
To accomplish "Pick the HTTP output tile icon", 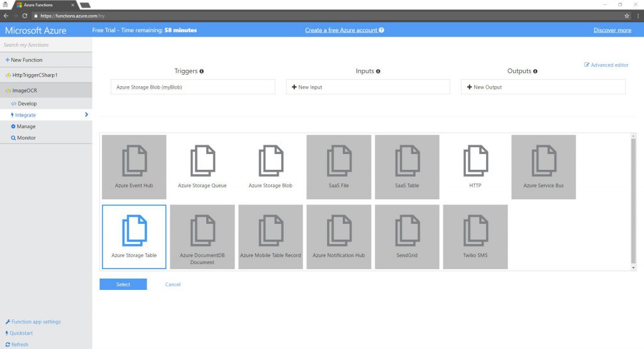I will 475,161.
